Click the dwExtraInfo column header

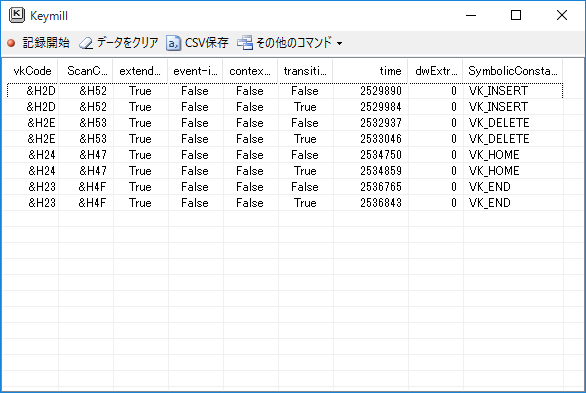(435, 71)
